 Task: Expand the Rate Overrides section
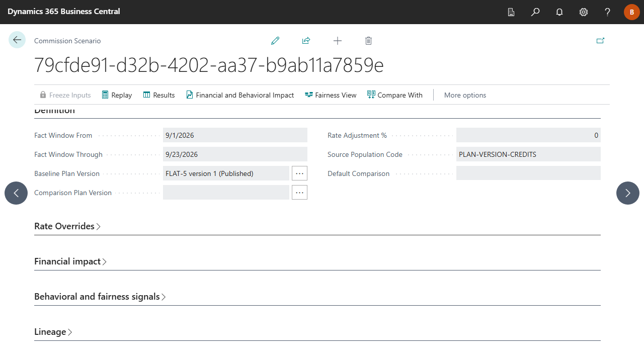pyautogui.click(x=68, y=226)
